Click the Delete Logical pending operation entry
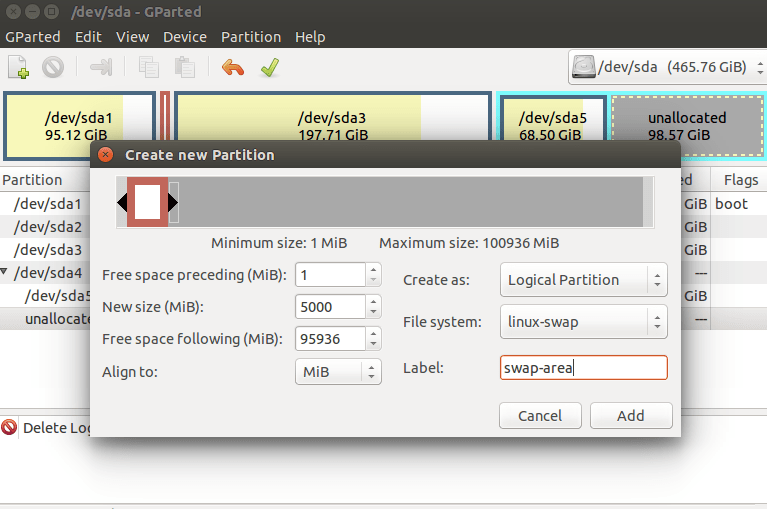This screenshot has height=509, width=767. (x=56, y=428)
